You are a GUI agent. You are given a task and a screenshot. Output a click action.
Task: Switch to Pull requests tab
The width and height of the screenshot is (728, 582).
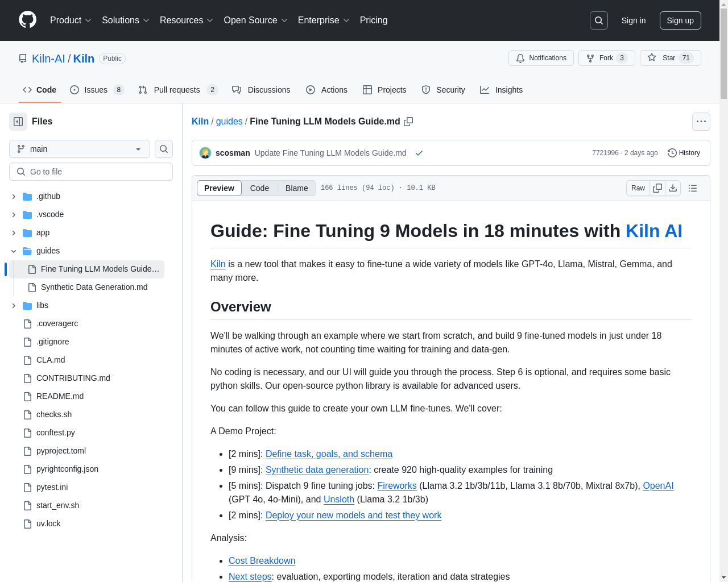[x=178, y=90]
